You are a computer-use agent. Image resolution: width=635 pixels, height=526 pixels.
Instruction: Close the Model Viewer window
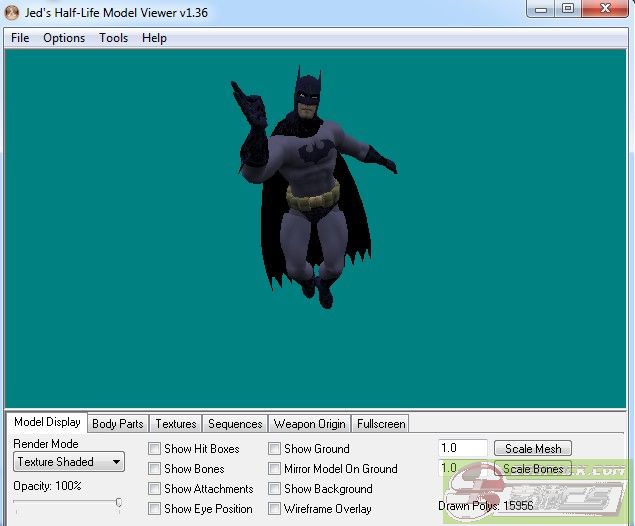pos(605,9)
